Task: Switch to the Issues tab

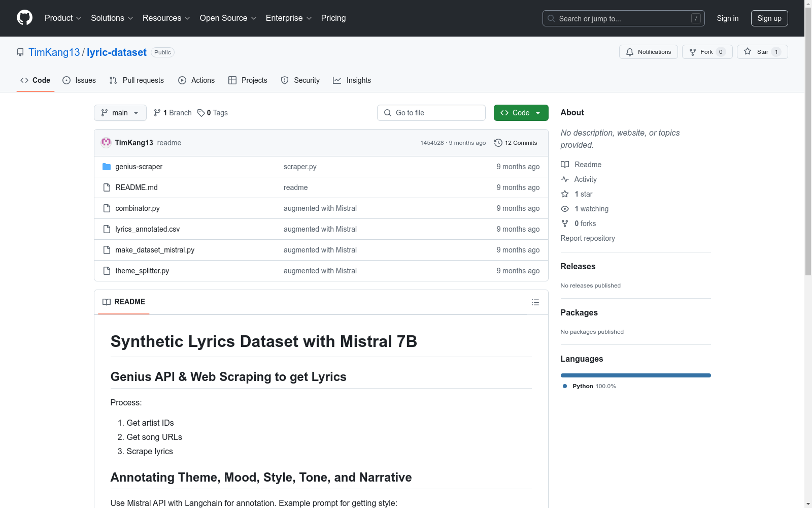Action: click(79, 80)
